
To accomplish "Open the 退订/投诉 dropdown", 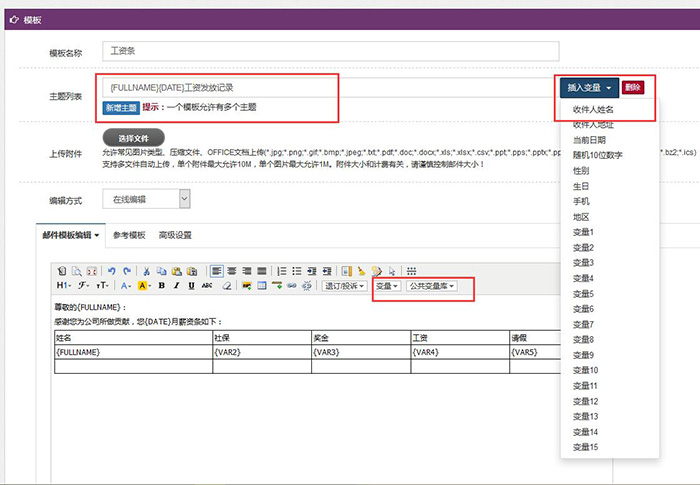I will click(343, 286).
